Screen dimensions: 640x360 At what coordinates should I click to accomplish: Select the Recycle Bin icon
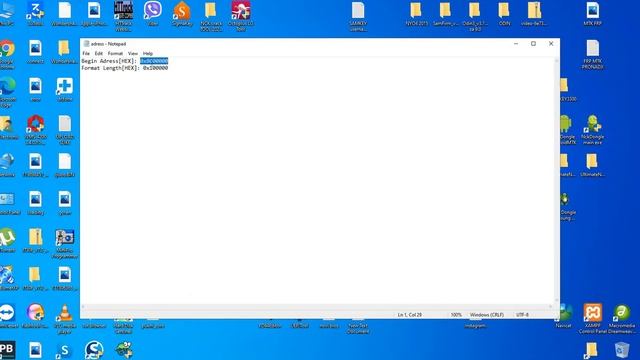(x=622, y=350)
